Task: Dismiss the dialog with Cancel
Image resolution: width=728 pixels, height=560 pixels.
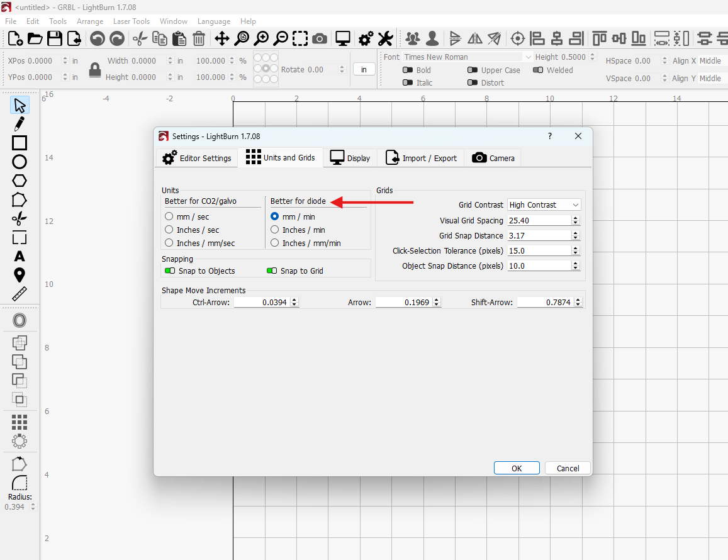Action: [x=568, y=468]
